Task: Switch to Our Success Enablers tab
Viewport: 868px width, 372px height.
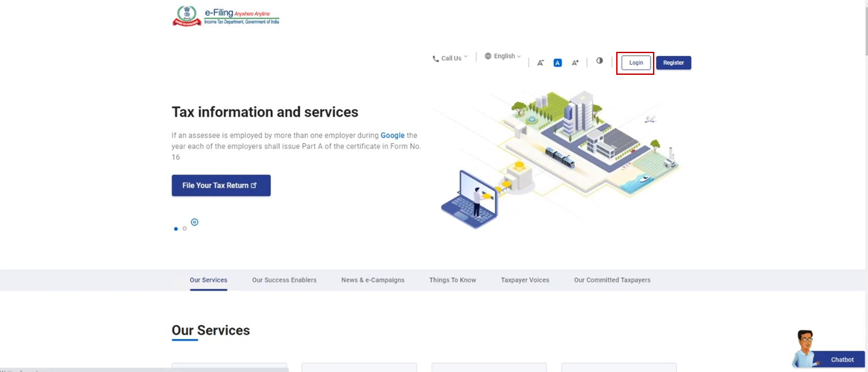Action: 284,280
